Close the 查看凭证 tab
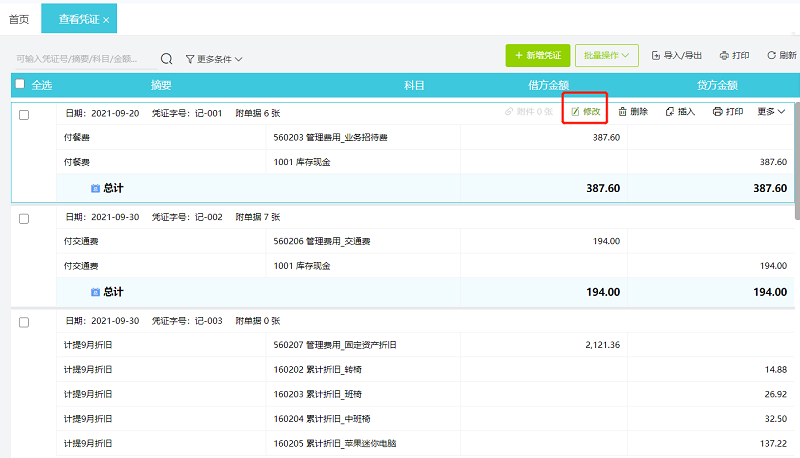Viewport: 800px width, 458px height. coord(107,20)
